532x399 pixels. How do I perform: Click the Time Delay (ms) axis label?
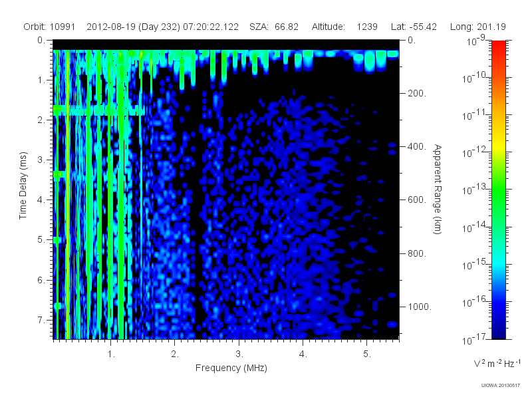pyautogui.click(x=23, y=186)
